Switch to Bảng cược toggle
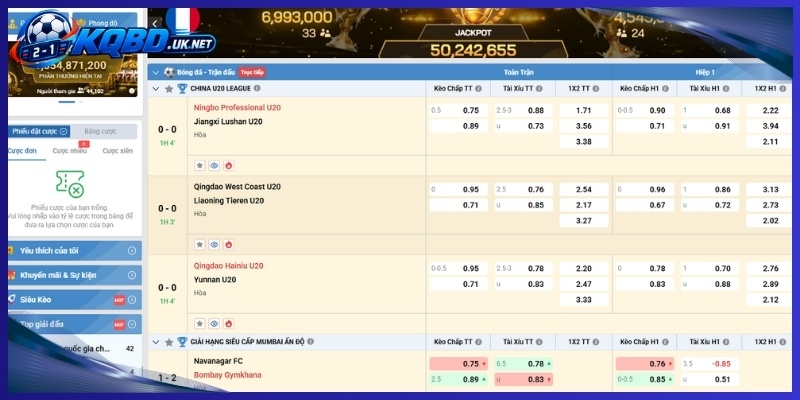 click(101, 131)
